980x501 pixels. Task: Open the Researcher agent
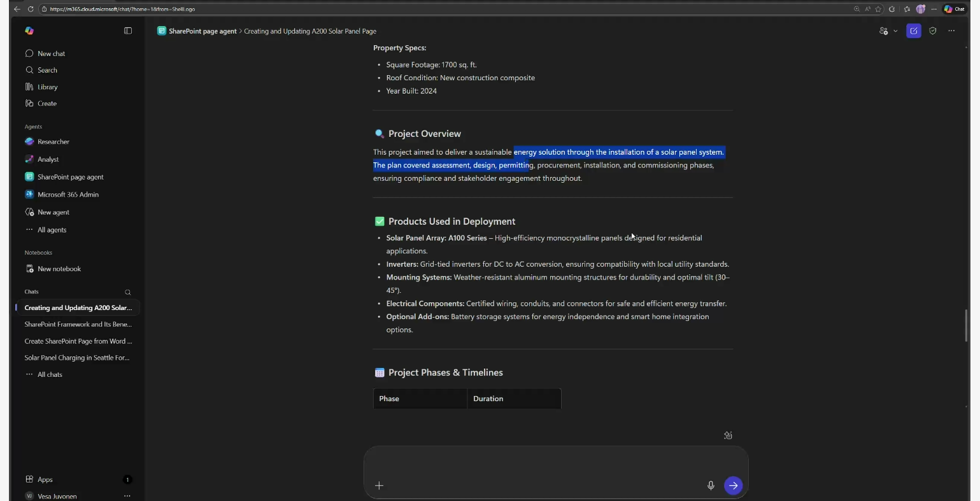53,142
